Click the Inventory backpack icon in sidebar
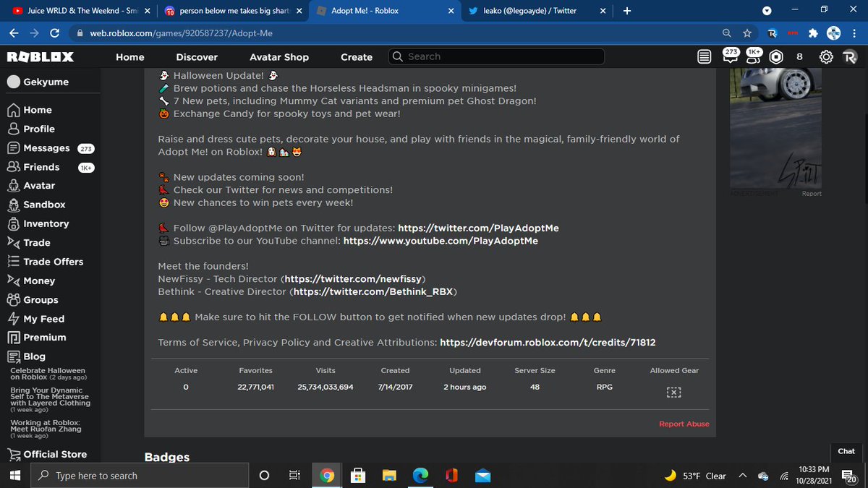 (x=13, y=223)
